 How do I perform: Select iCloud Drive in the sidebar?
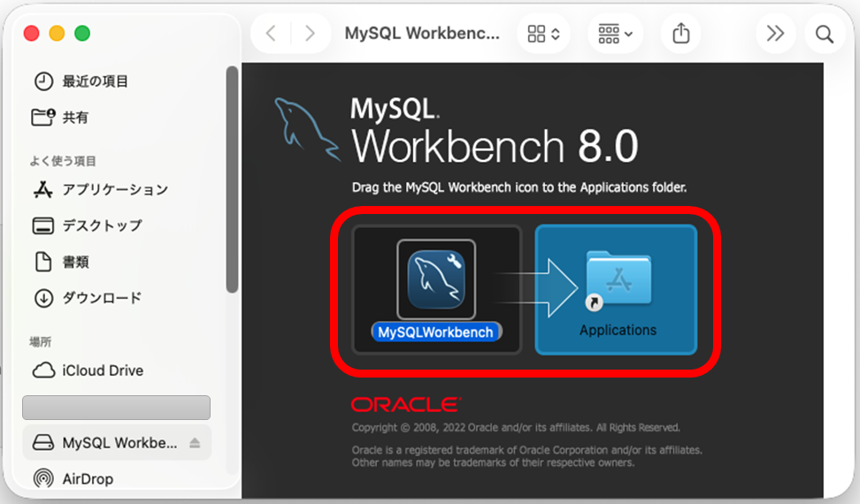[102, 370]
